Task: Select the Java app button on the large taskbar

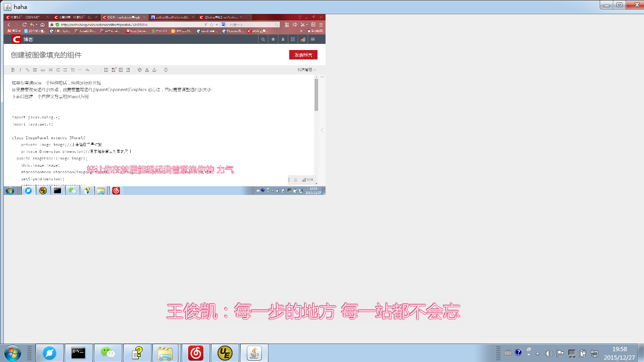Action: tap(254, 353)
